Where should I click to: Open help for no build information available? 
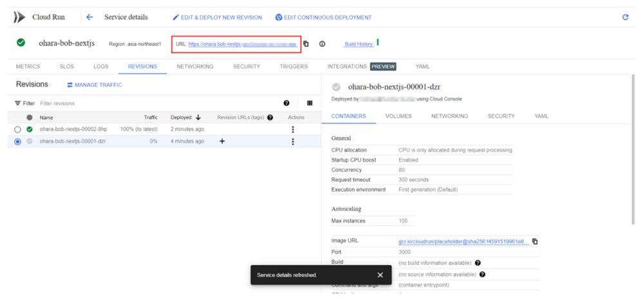(478, 263)
